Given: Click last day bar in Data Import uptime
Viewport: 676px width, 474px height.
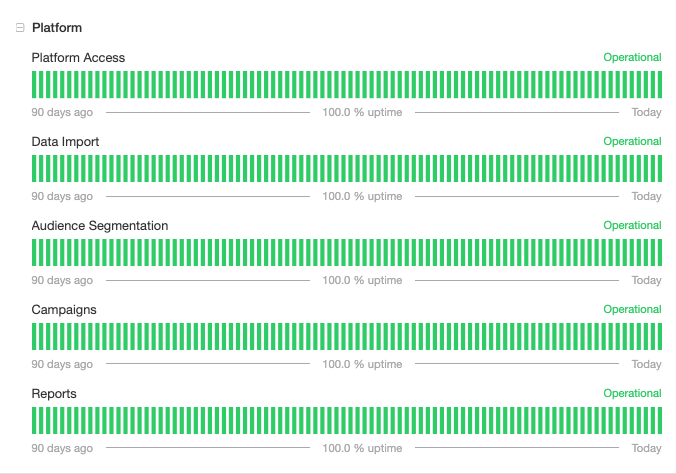Looking at the screenshot, I should (x=660, y=169).
